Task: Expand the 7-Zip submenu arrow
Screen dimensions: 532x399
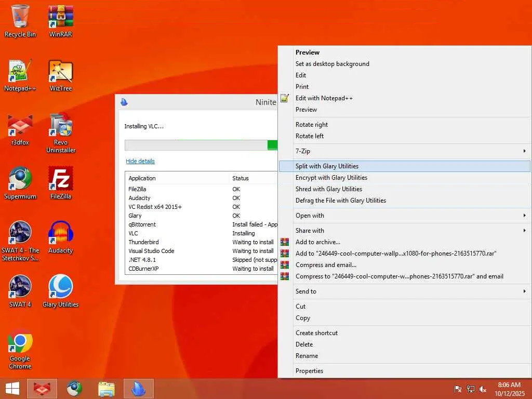Action: click(x=525, y=151)
